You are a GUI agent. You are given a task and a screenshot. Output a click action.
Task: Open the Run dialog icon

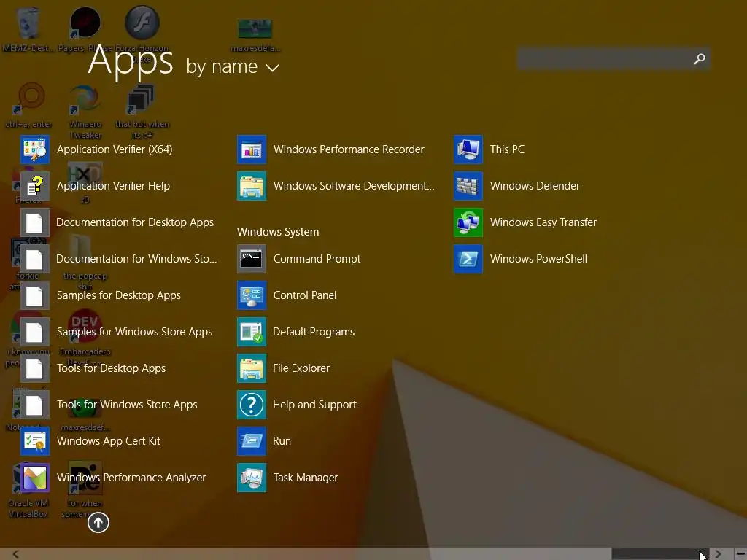pos(252,441)
